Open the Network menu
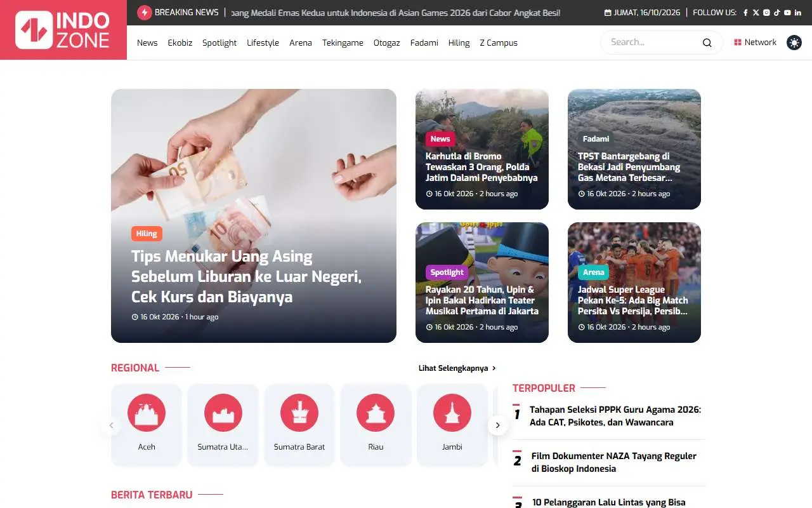 pos(755,43)
